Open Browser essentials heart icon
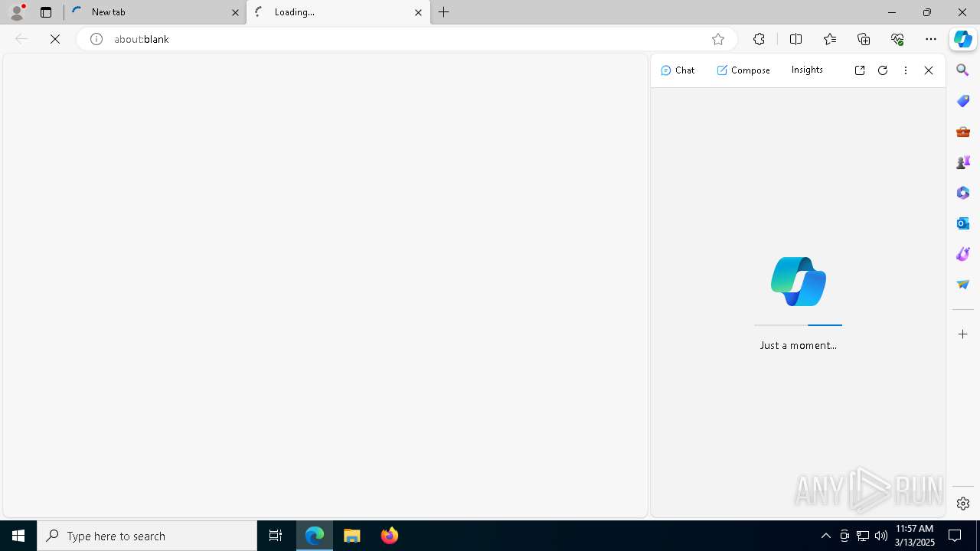The height and width of the screenshot is (551, 980). (x=897, y=39)
